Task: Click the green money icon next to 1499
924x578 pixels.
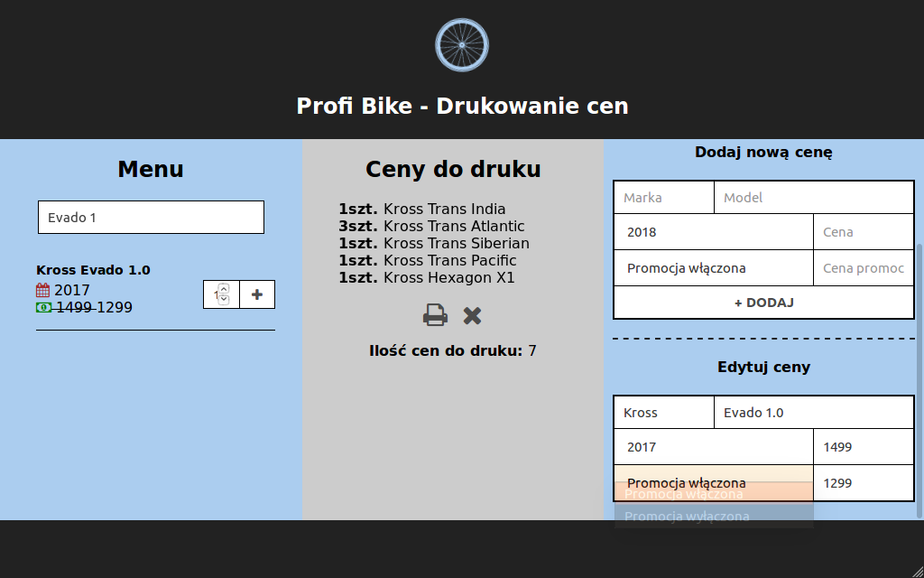Action: [x=43, y=307]
